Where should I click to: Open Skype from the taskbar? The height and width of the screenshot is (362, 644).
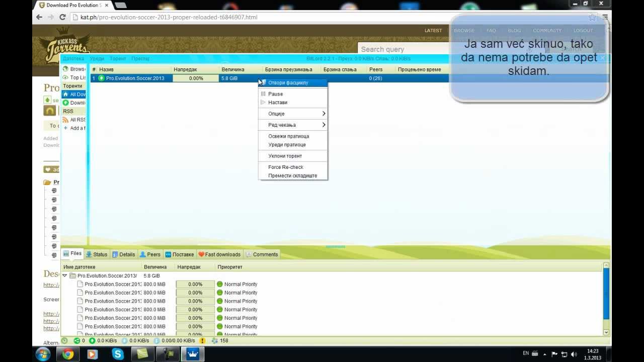pyautogui.click(x=118, y=354)
